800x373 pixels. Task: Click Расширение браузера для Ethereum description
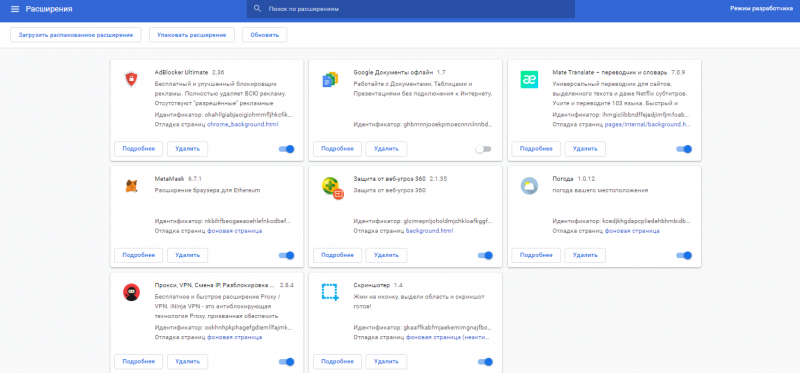[207, 190]
